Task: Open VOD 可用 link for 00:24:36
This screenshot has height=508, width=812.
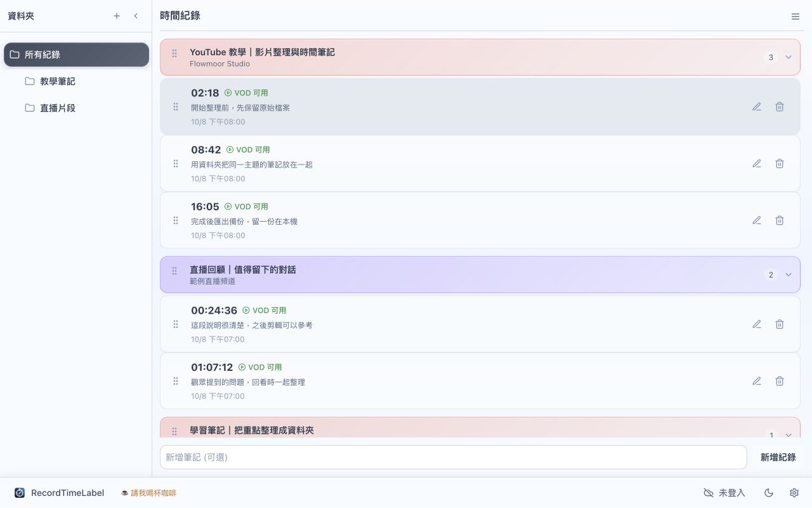Action: click(265, 311)
